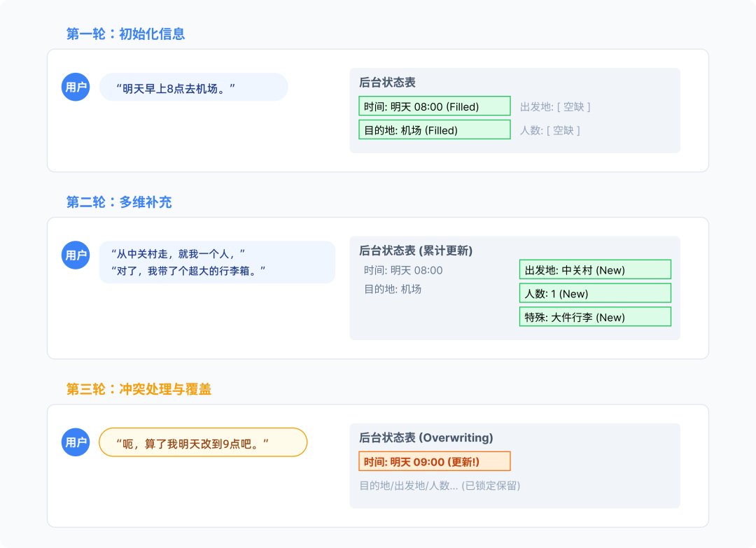Select the 第二轮:多维补充 heading
Viewport: 756px width, 548px height.
point(119,202)
